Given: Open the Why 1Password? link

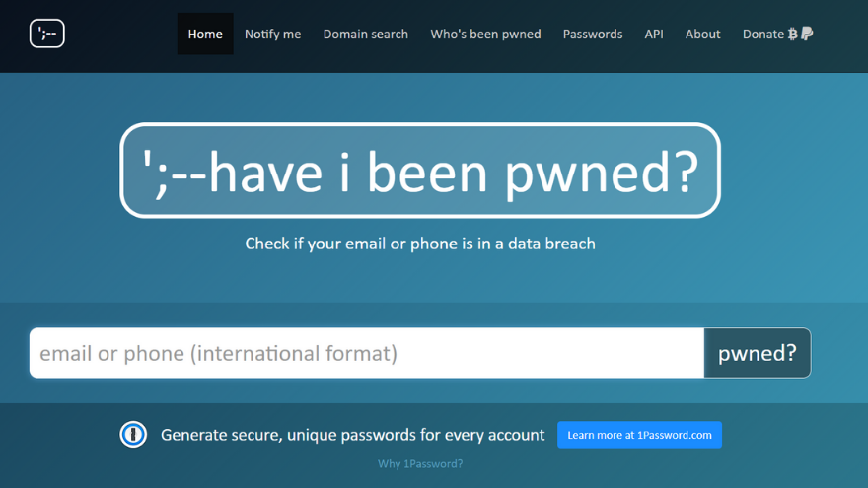Looking at the screenshot, I should click(x=420, y=463).
